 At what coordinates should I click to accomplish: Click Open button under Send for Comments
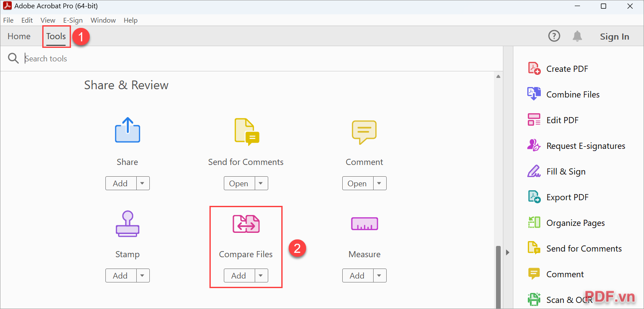(x=239, y=183)
